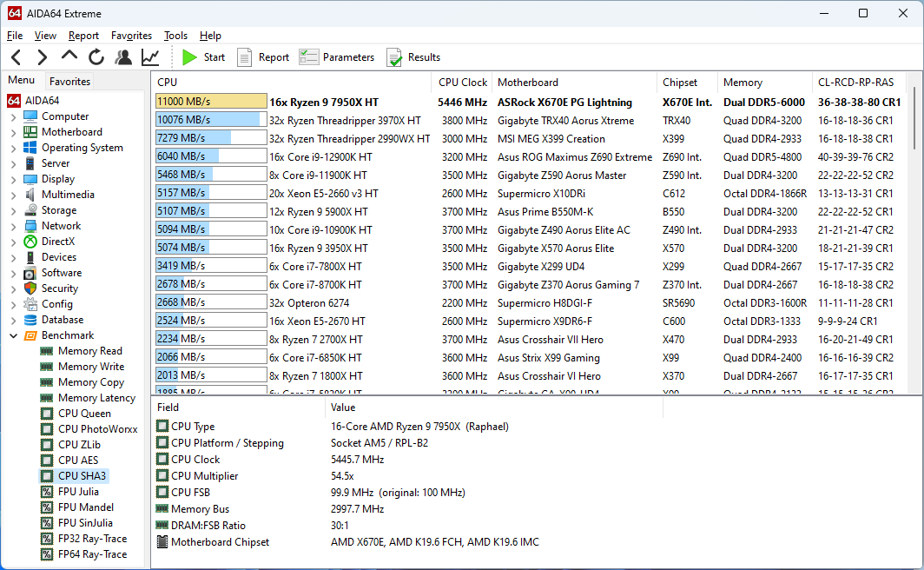
Task: Select the FP64 Ray-Trace benchmark
Action: (92, 554)
